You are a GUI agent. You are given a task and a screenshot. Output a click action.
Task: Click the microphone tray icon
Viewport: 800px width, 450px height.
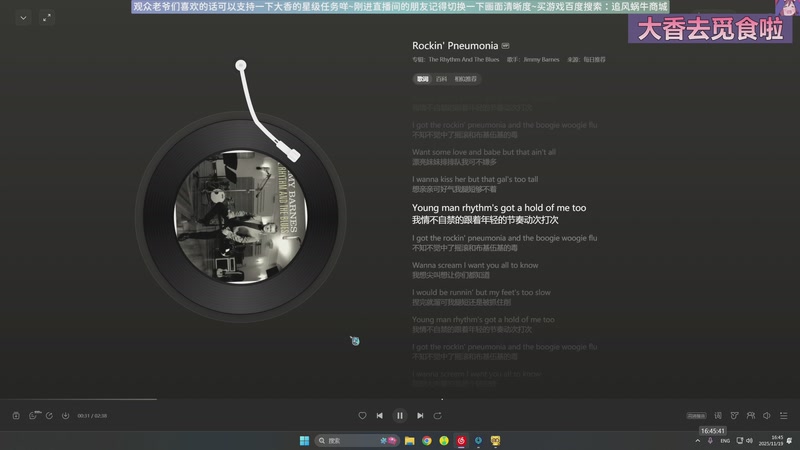point(710,441)
